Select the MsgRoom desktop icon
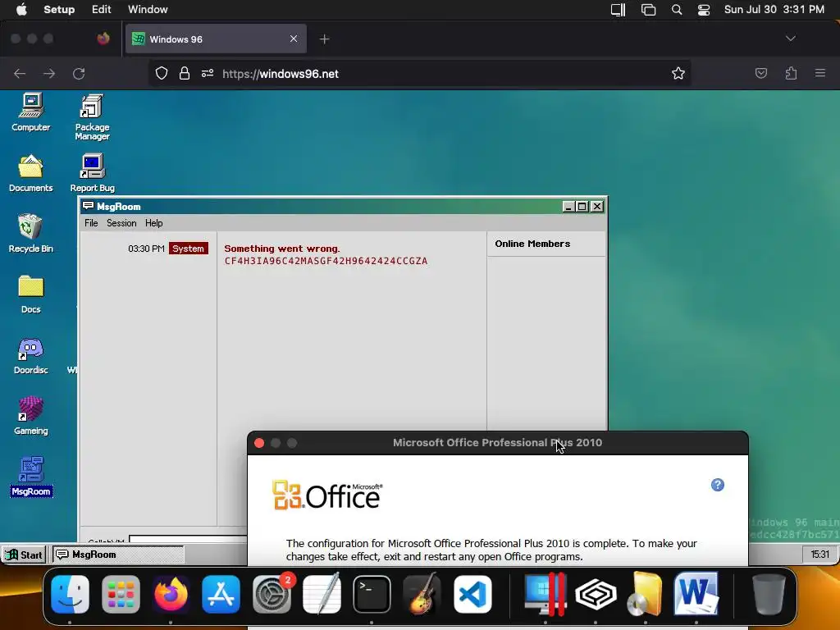The image size is (840, 630). [x=31, y=477]
